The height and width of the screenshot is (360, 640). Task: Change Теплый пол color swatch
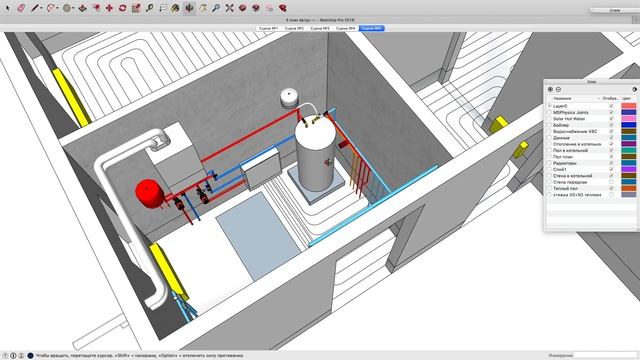point(629,188)
